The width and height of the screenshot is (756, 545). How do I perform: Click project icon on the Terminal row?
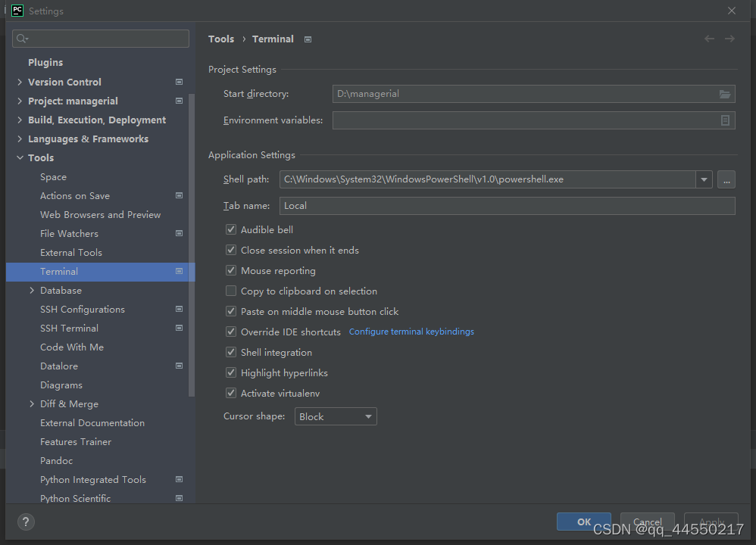tap(179, 271)
